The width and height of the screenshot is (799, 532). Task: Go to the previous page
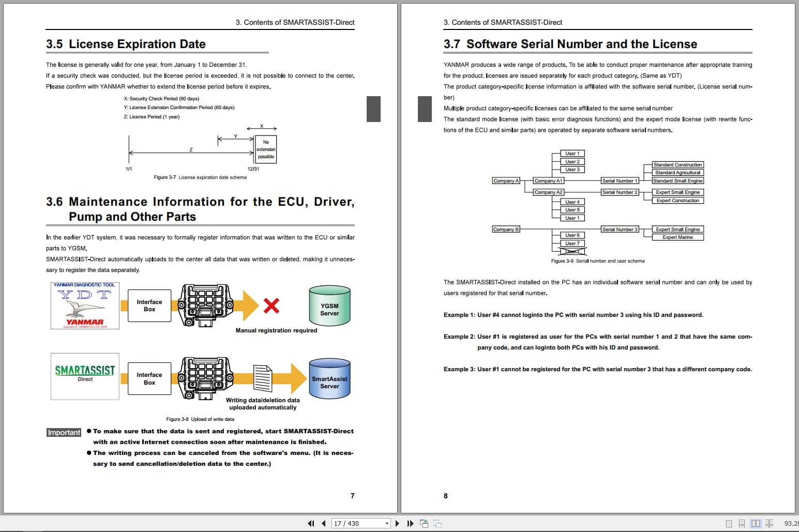[x=324, y=523]
